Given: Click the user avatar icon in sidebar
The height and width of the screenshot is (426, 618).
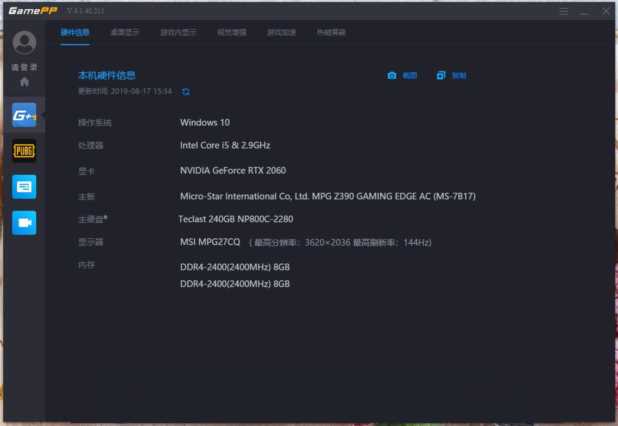Looking at the screenshot, I should point(24,43).
